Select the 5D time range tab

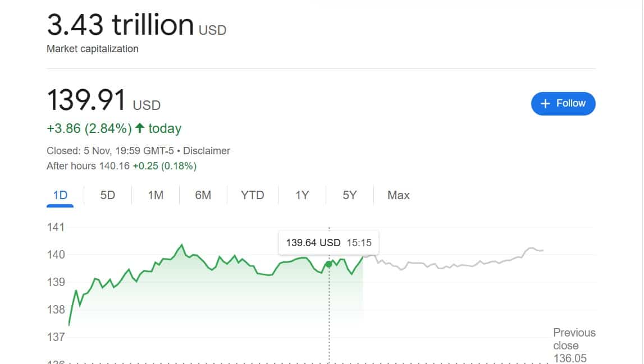click(x=107, y=195)
